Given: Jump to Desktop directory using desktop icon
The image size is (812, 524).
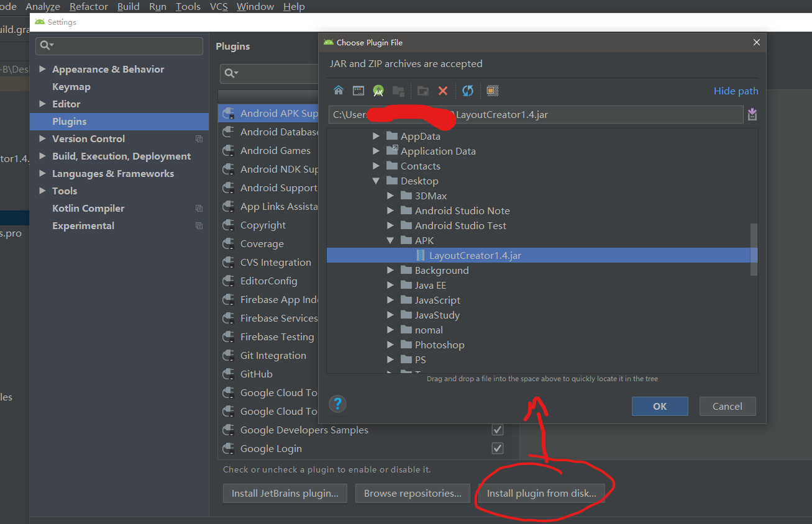Looking at the screenshot, I should (x=358, y=90).
